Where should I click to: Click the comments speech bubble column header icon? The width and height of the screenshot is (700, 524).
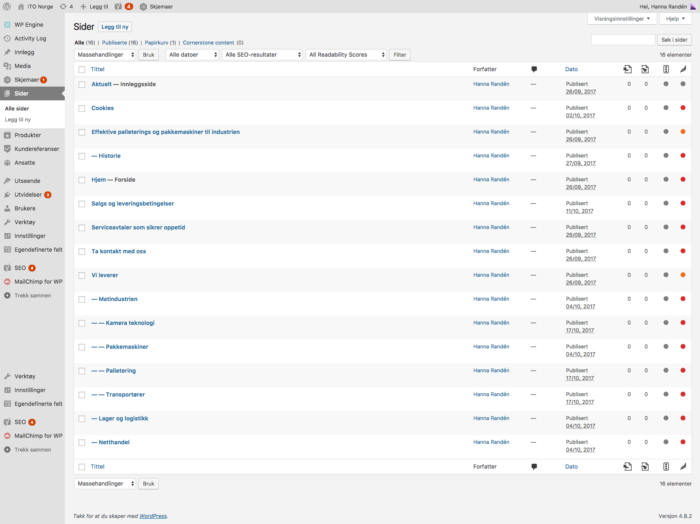tap(534, 69)
